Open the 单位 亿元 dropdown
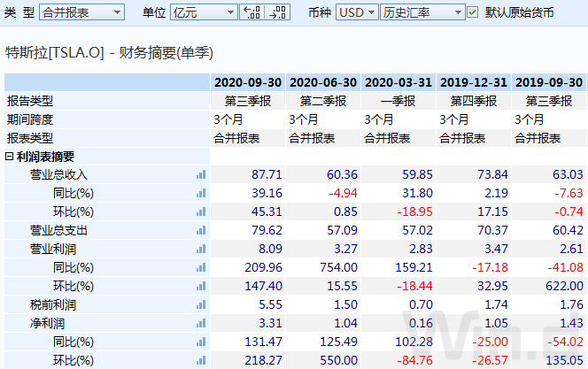 [204, 12]
